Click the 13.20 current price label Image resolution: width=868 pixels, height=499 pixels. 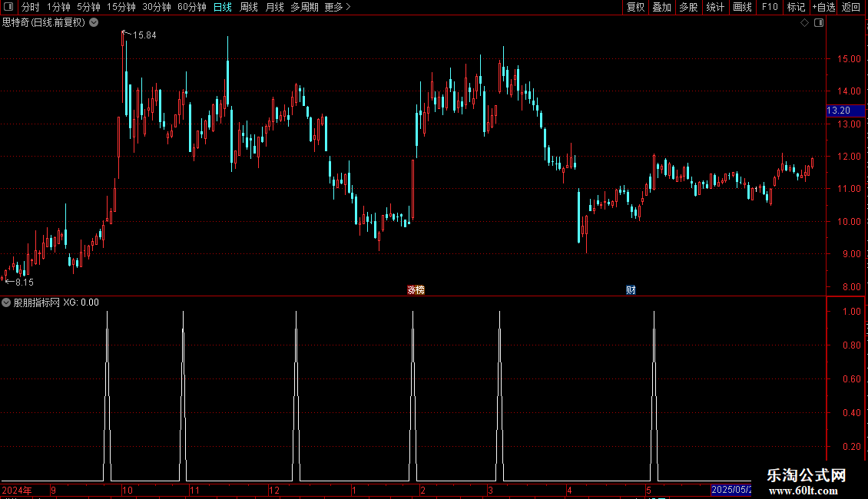[845, 111]
